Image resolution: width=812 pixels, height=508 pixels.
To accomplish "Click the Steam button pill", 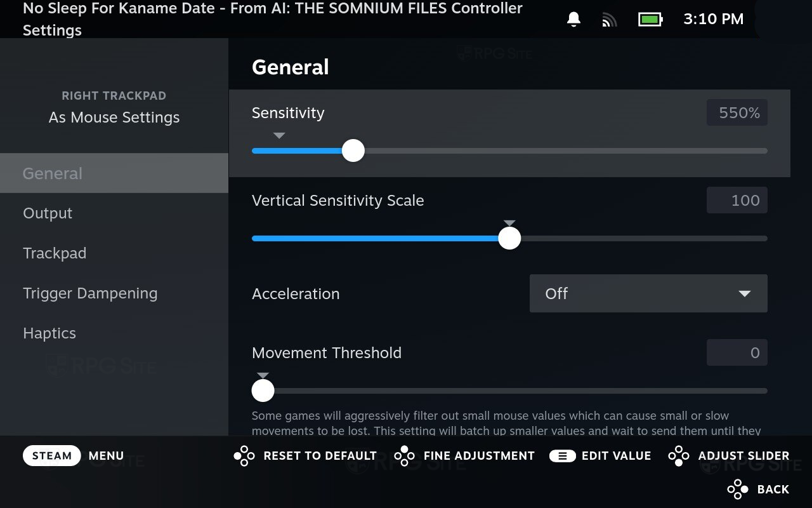I will tap(52, 456).
